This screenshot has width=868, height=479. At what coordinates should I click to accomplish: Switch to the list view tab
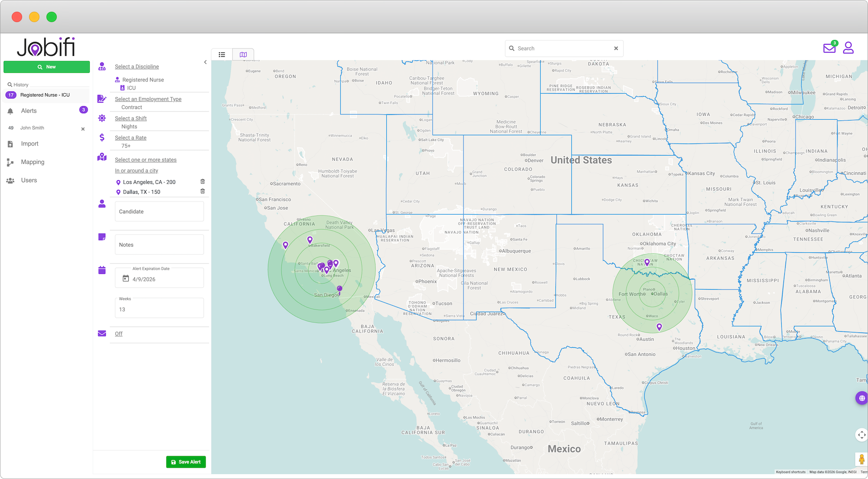coord(222,55)
